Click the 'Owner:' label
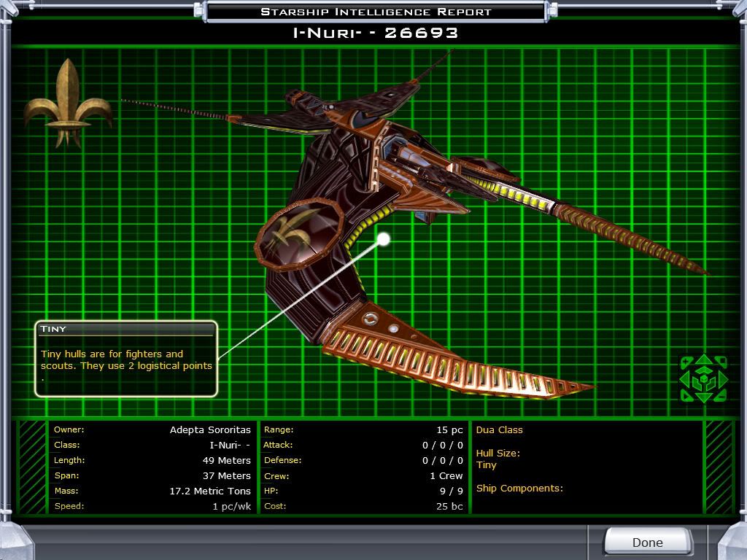This screenshot has width=747, height=560. click(x=69, y=429)
